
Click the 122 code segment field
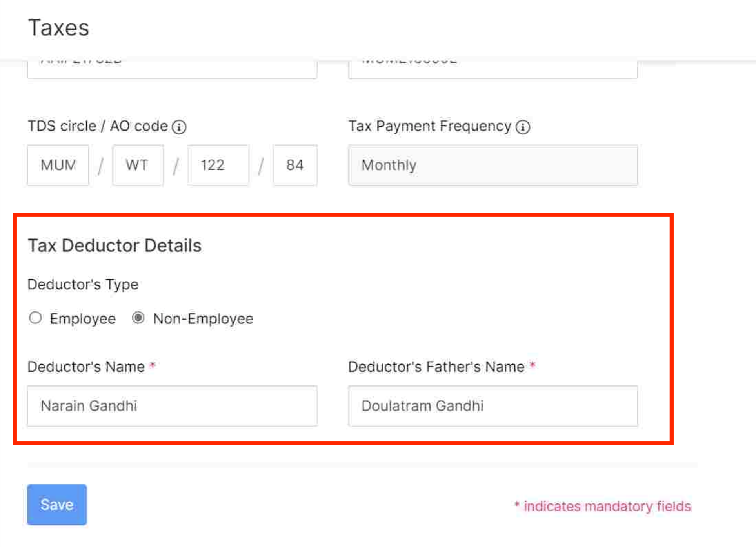click(218, 165)
